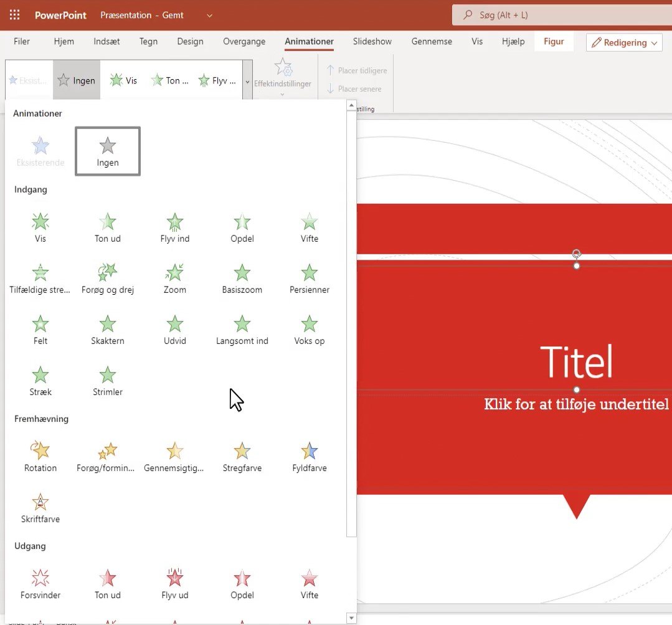
Task: Open the Filer tab
Action: 22,41
